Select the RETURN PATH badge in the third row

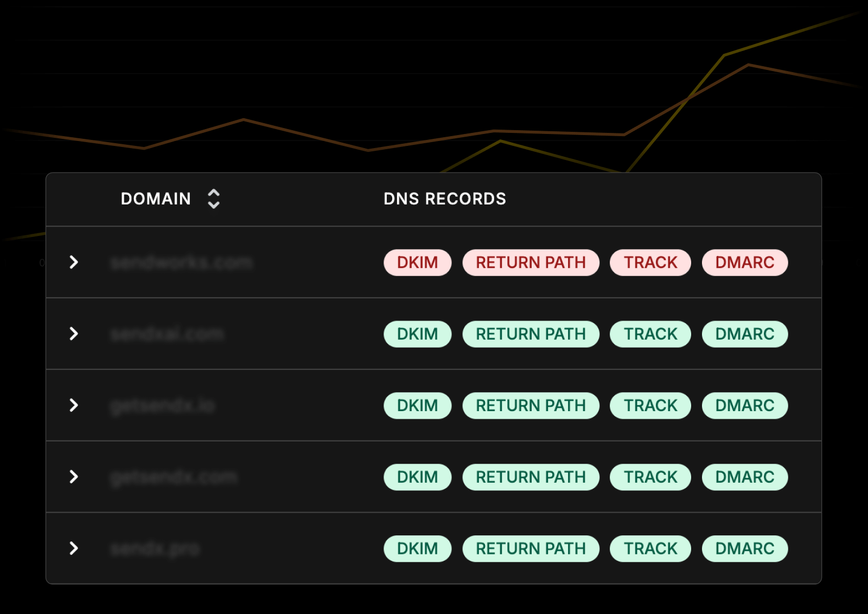531,406
